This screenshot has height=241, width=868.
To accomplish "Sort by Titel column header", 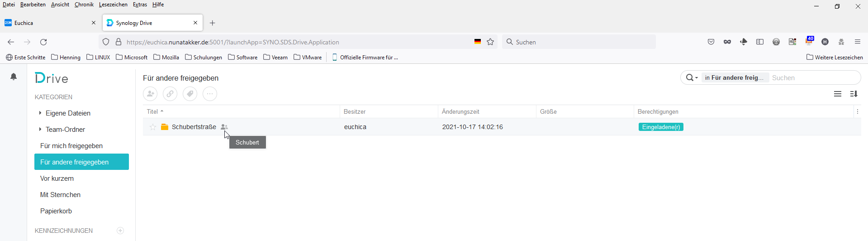I will [x=152, y=111].
